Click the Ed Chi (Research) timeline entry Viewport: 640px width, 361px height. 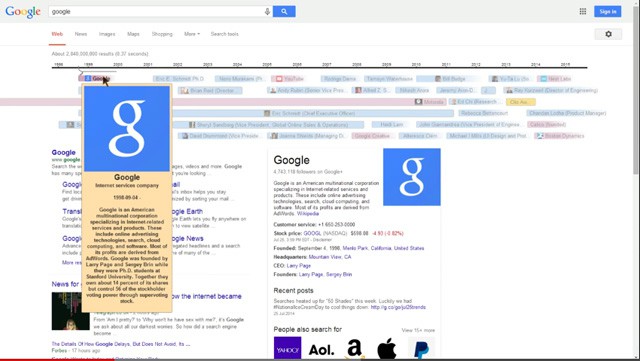point(476,102)
